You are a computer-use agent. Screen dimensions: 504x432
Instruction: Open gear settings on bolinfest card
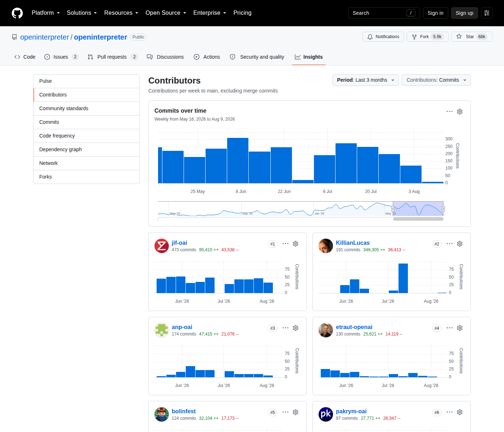point(296,412)
